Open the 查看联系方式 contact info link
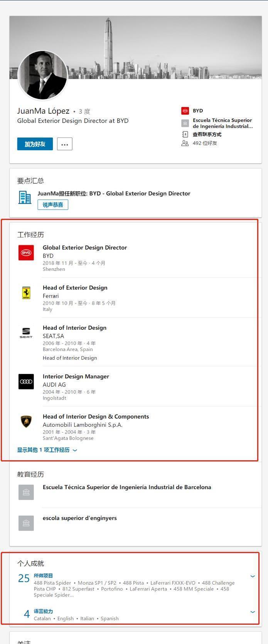Screen dimensions: 268x644 [207, 134]
